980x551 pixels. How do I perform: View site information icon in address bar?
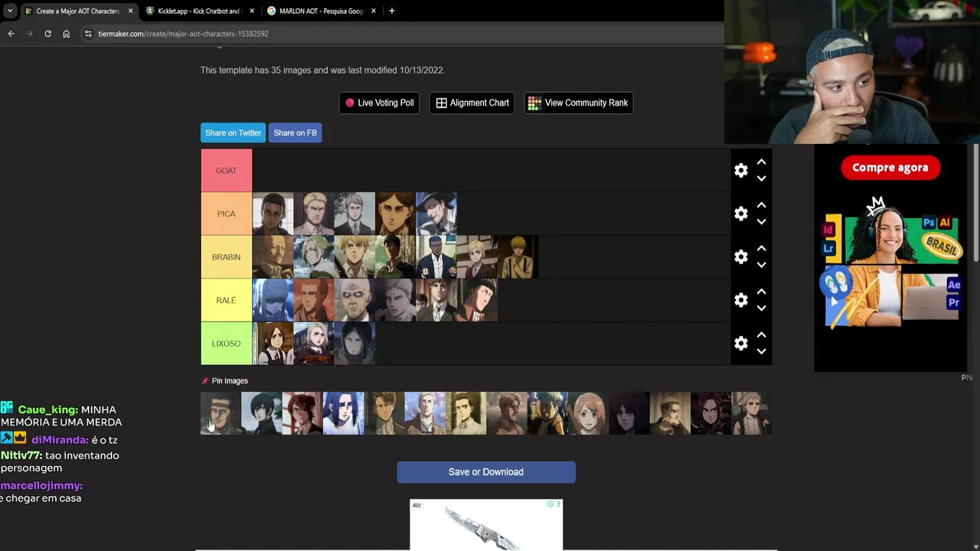coord(88,34)
